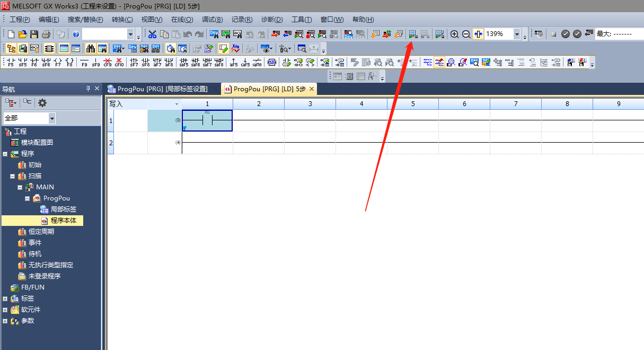The height and width of the screenshot is (350, 644).
Task: Expand the 软元件 tree node
Action: click(5, 310)
